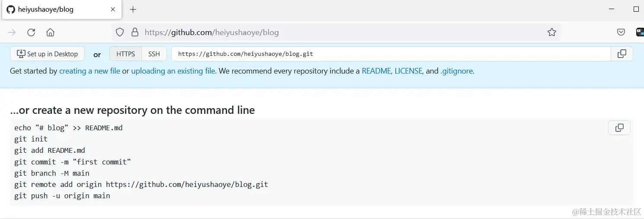644x219 pixels.
Task: Click the 'git init' command line
Action: click(x=31, y=139)
